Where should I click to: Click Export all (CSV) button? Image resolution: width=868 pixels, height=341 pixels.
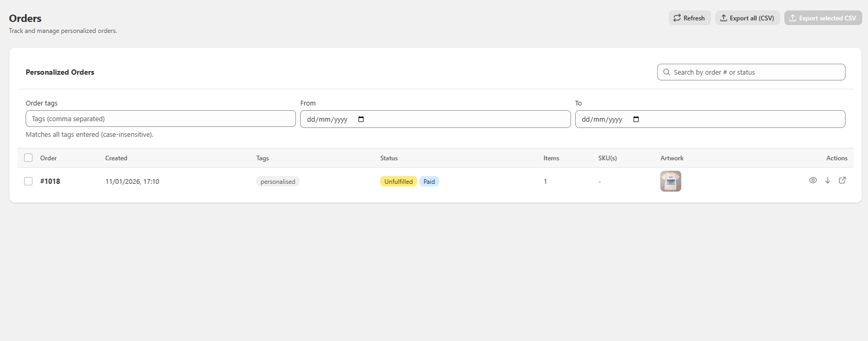(747, 18)
